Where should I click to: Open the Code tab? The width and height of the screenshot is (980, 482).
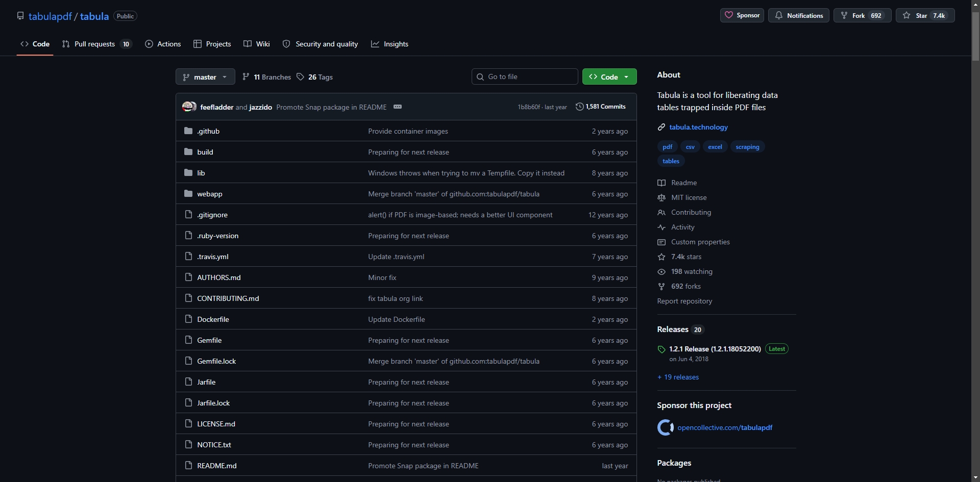click(35, 44)
